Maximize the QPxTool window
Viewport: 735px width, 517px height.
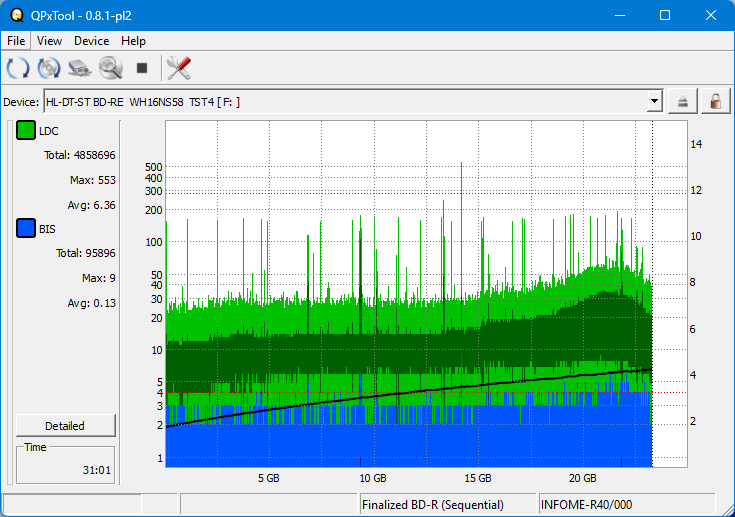665,15
